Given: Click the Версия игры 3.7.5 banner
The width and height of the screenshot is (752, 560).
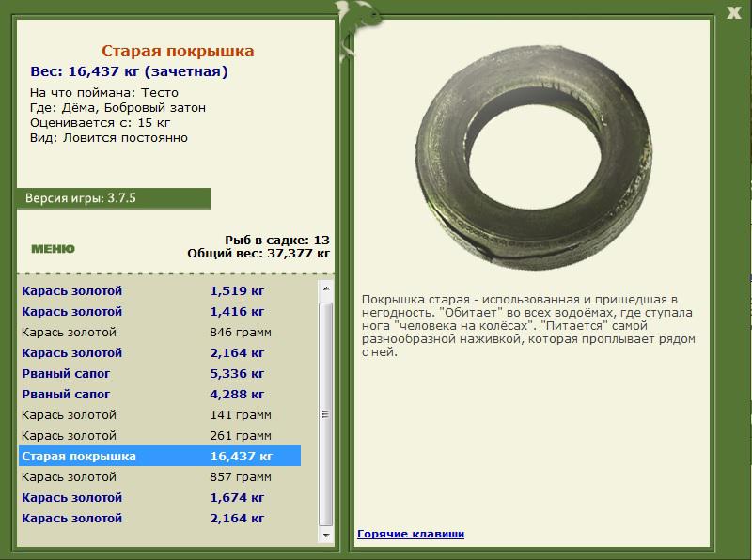Looking at the screenshot, I should click(x=114, y=198).
